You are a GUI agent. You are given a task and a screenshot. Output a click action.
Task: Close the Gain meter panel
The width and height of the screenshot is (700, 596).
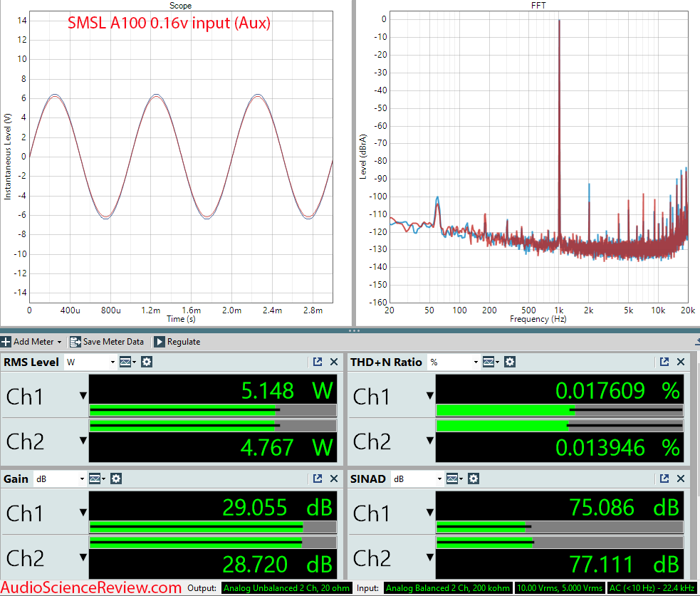click(x=333, y=479)
